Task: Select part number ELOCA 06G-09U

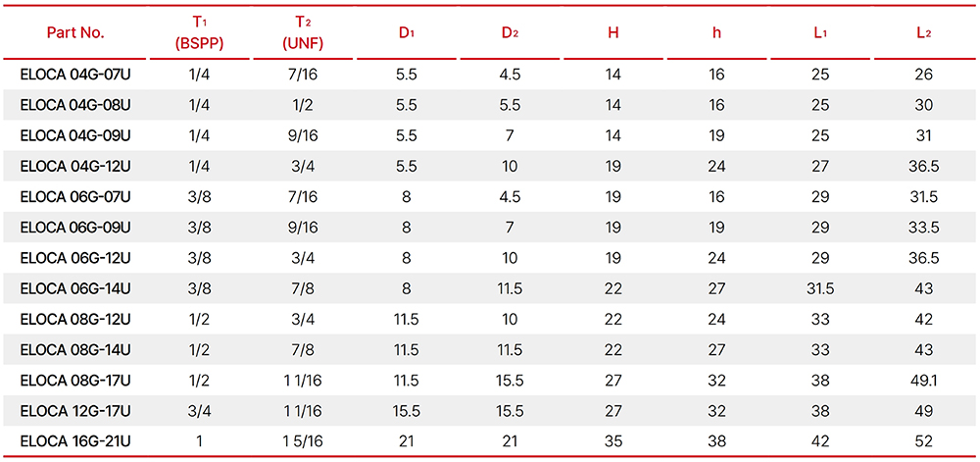Action: click(x=75, y=228)
